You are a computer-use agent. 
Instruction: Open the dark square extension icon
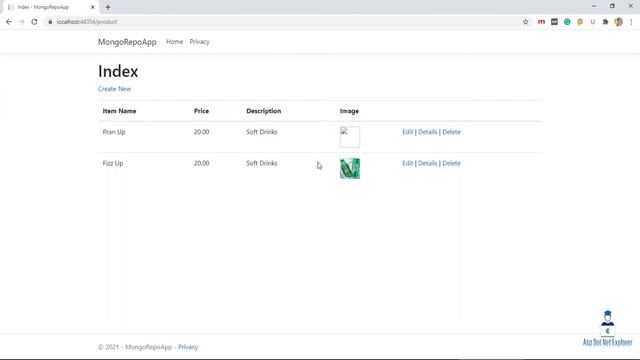pyautogui.click(x=554, y=22)
